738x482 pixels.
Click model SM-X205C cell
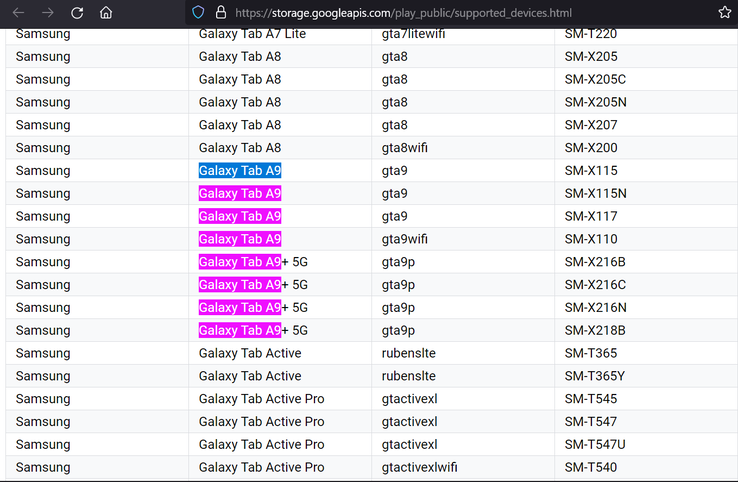tap(595, 79)
